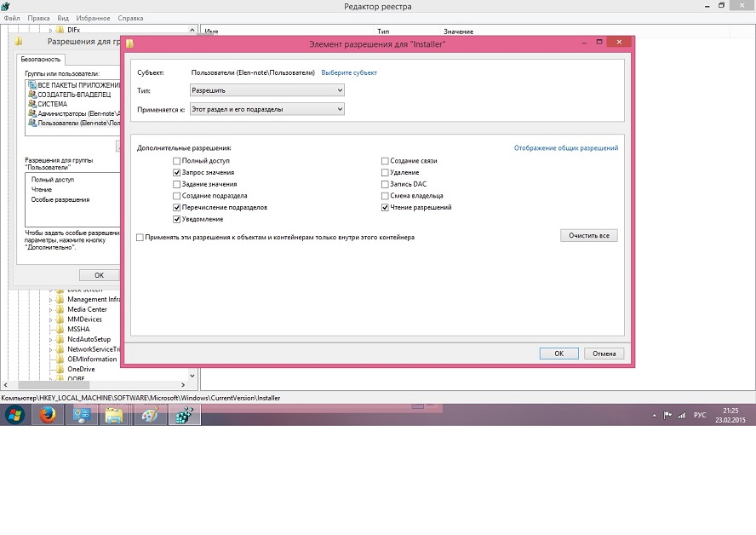Switch РУС input language indicator
The width and height of the screenshot is (756, 535).
coord(700,416)
